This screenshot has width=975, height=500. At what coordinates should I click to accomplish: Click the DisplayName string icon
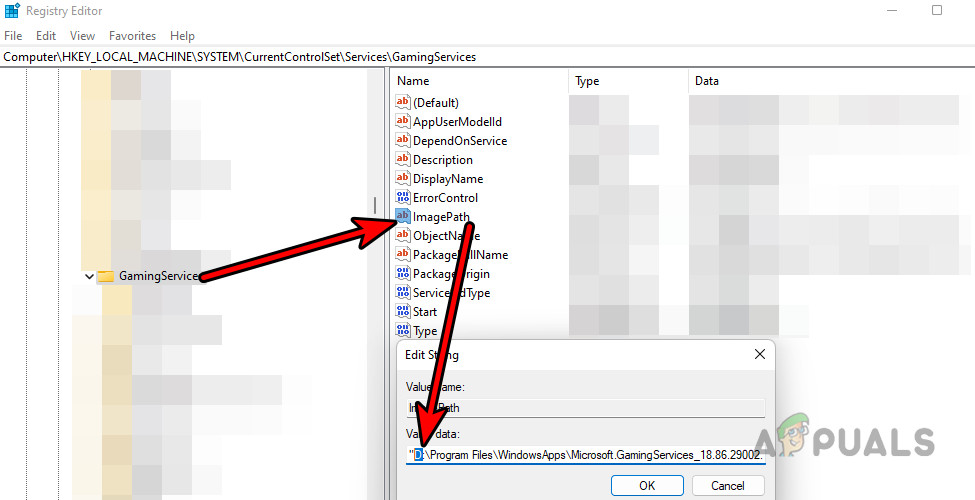click(403, 178)
